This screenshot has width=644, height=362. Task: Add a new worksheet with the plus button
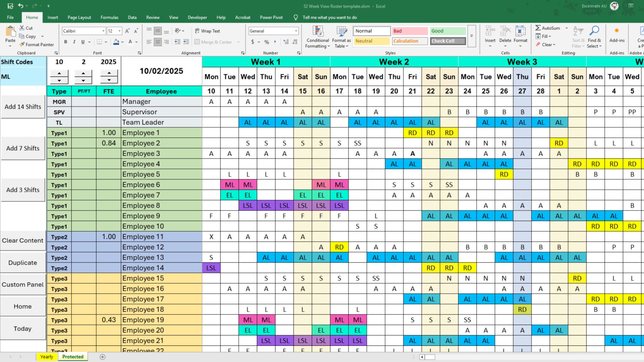(102, 357)
